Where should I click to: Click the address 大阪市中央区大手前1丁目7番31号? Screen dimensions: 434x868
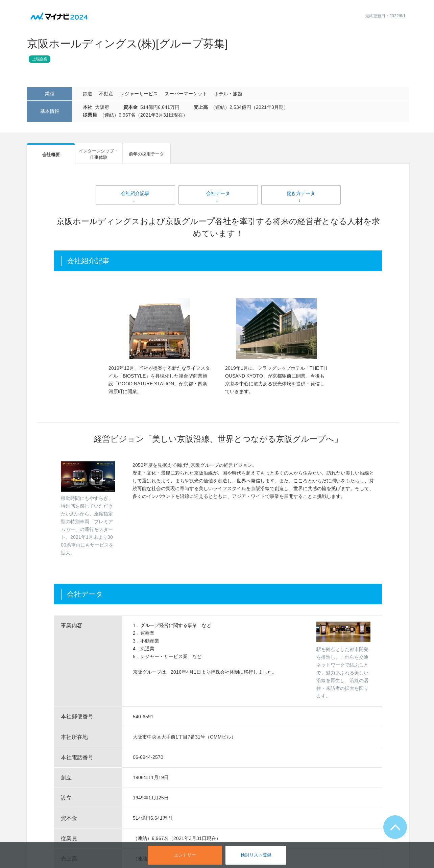[x=184, y=737]
